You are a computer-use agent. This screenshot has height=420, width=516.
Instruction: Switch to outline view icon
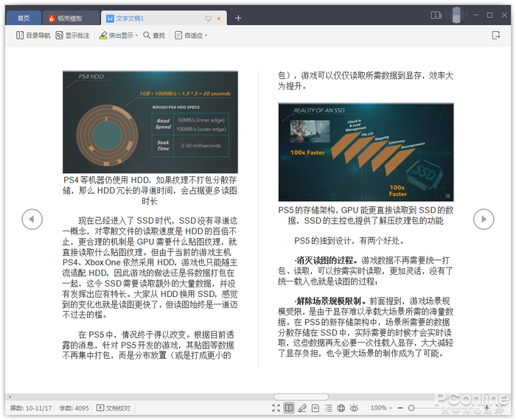point(329,408)
